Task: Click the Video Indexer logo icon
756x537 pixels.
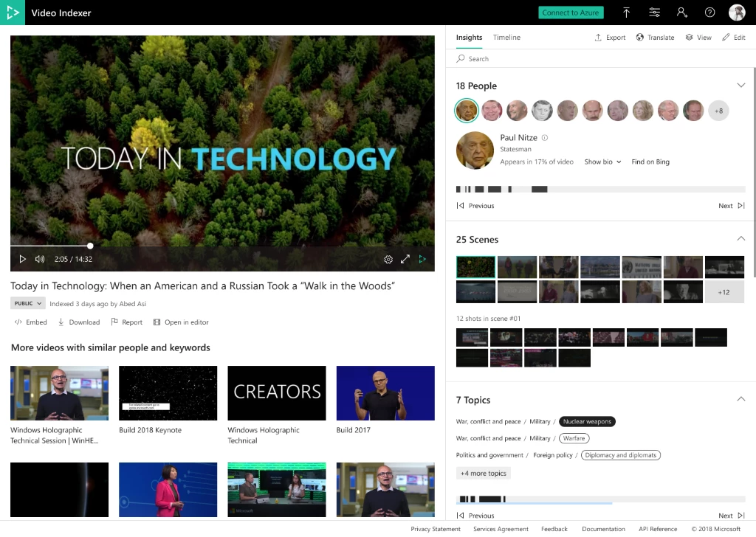Action: click(x=13, y=13)
